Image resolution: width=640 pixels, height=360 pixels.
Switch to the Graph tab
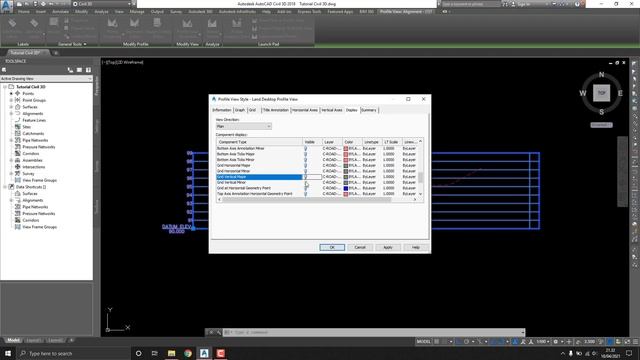(x=240, y=110)
